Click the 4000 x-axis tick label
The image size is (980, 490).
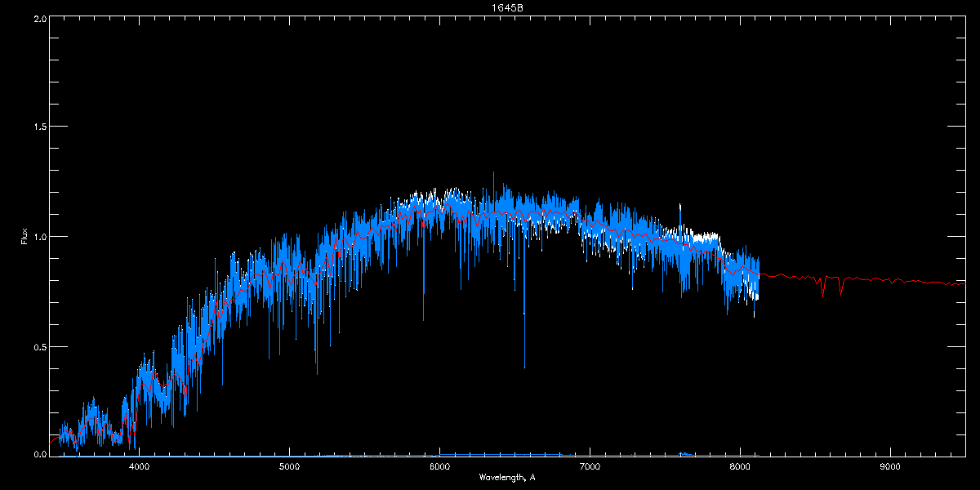139,467
